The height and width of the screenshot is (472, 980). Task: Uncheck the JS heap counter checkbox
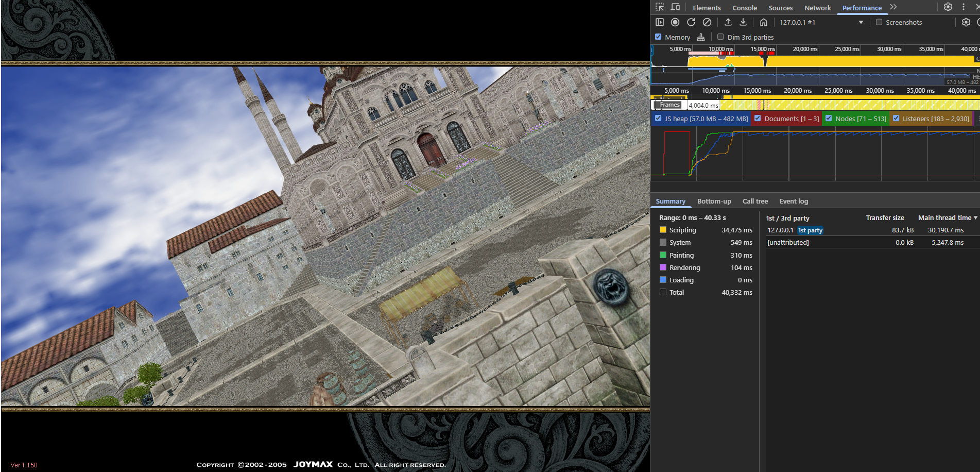[658, 118]
